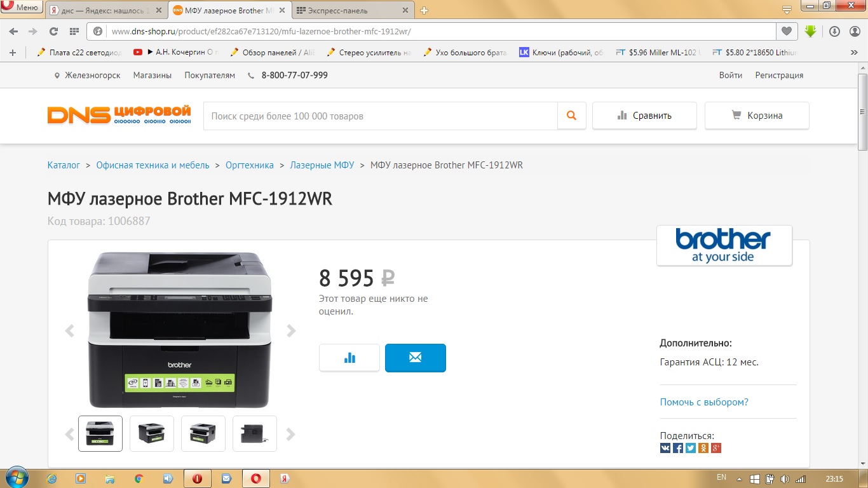The height and width of the screenshot is (488, 868).
Task: Close the МФУ лазерное Brother tab
Action: [x=282, y=10]
